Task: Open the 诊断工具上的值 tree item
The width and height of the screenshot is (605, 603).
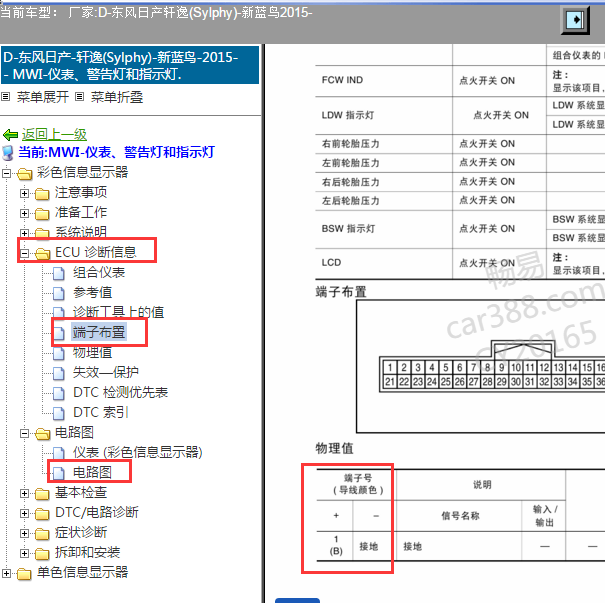Action: [x=118, y=312]
